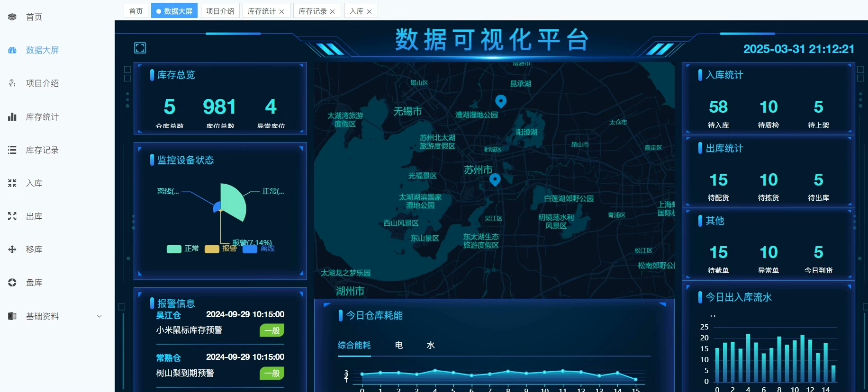
Task: Toggle the 正常 legend in device chart
Action: click(174, 249)
